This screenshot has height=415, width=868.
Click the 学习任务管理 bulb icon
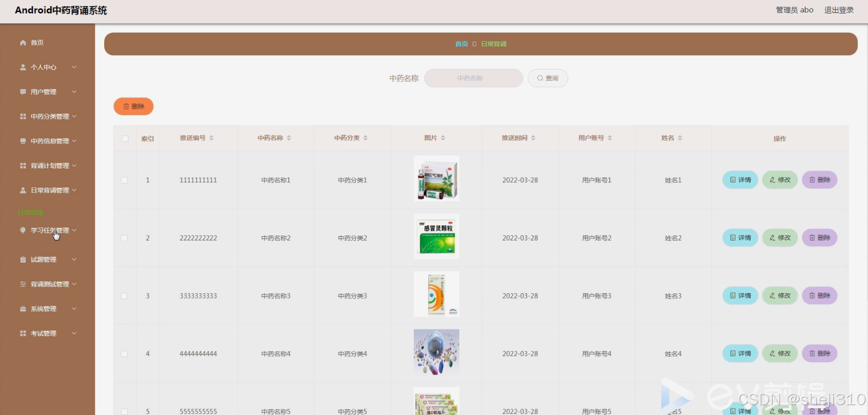tap(23, 230)
